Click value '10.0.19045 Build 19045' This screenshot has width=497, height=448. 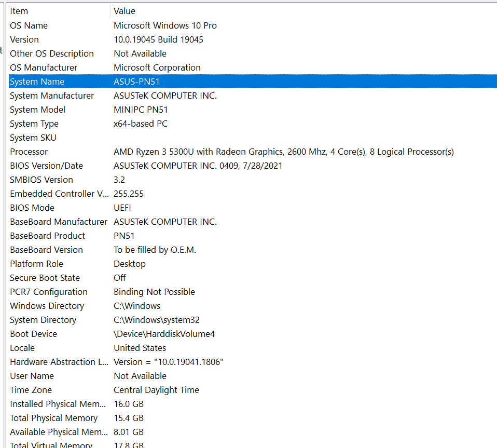(x=158, y=39)
